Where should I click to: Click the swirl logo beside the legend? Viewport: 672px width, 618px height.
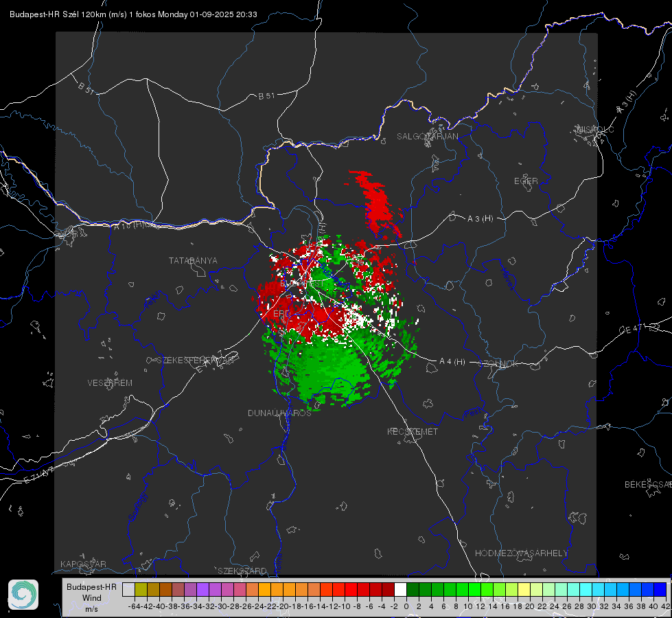click(23, 595)
